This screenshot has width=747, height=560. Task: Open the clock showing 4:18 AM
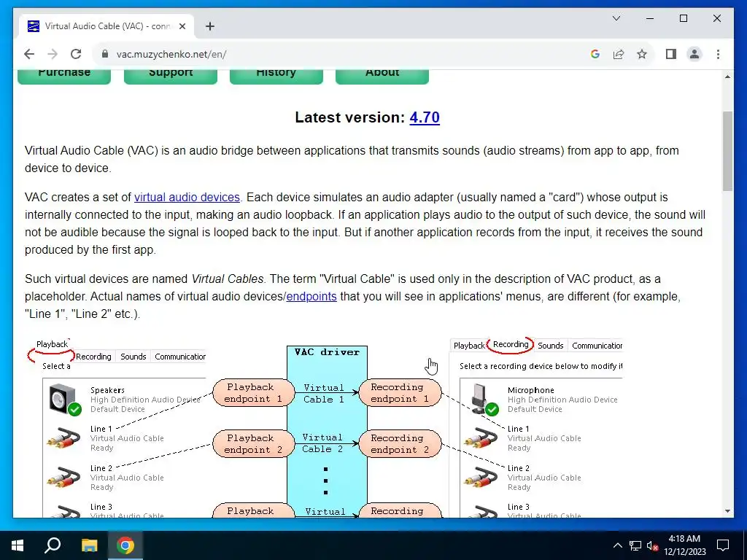pyautogui.click(x=684, y=545)
